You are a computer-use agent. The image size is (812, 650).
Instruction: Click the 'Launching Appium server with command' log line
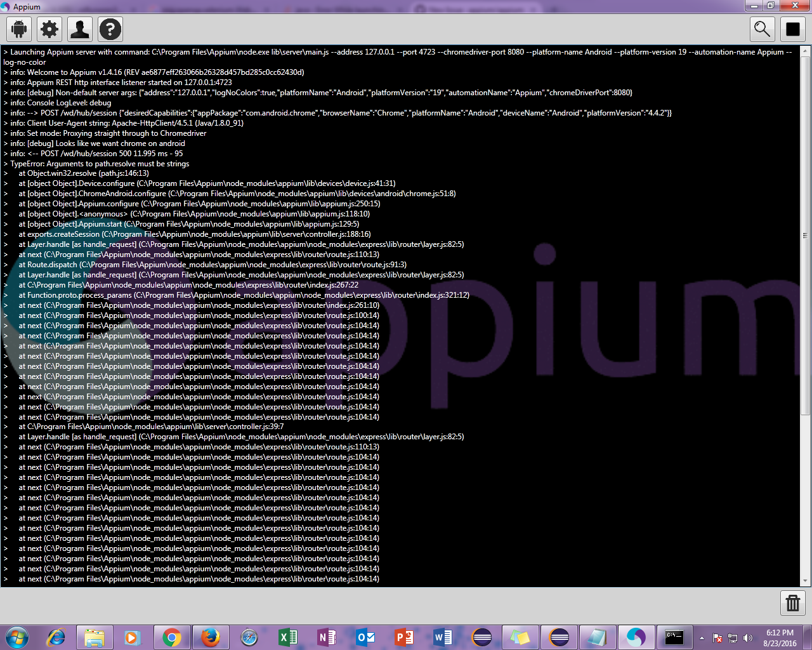(x=398, y=57)
